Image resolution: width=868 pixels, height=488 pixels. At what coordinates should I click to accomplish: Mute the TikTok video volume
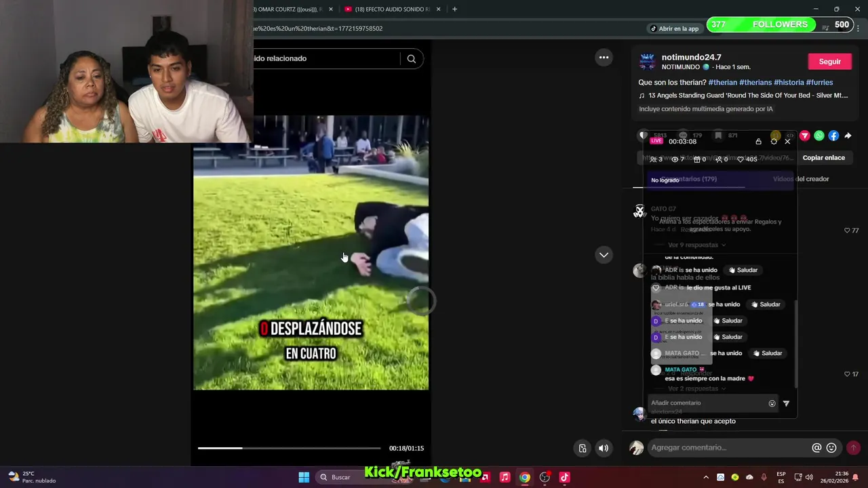pyautogui.click(x=604, y=448)
